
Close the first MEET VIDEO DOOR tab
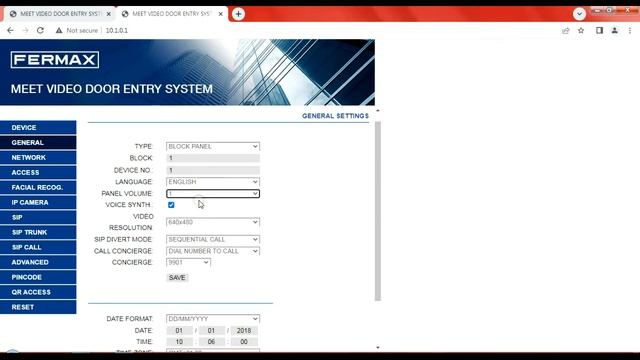click(109, 14)
